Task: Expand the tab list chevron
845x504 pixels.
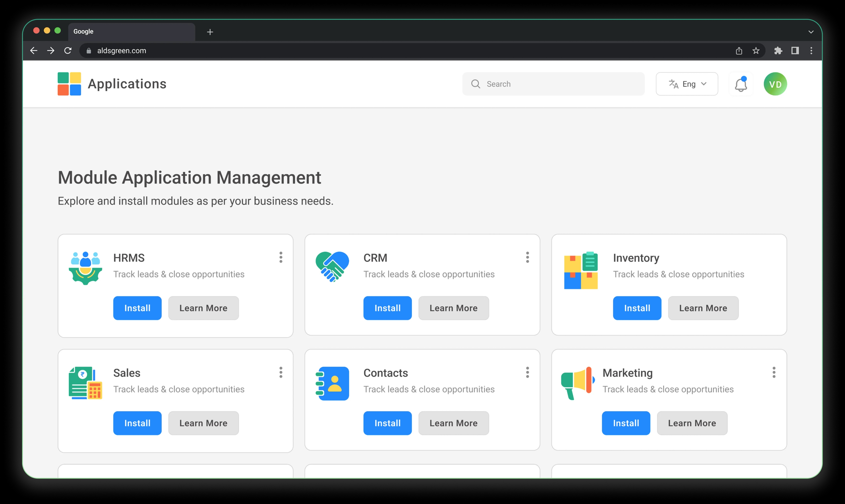Action: click(811, 32)
